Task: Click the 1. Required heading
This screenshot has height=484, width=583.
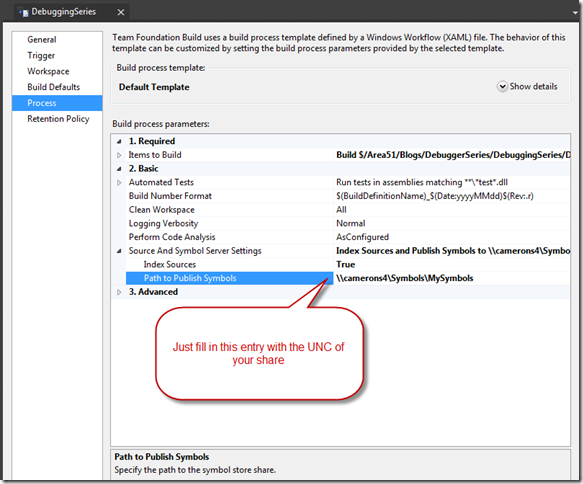Action: coord(152,141)
